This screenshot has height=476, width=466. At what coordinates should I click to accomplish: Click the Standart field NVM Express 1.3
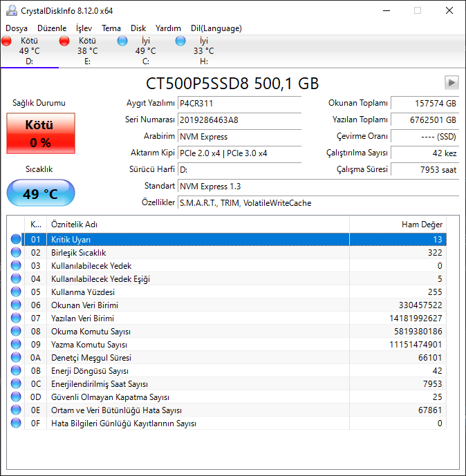[318, 186]
